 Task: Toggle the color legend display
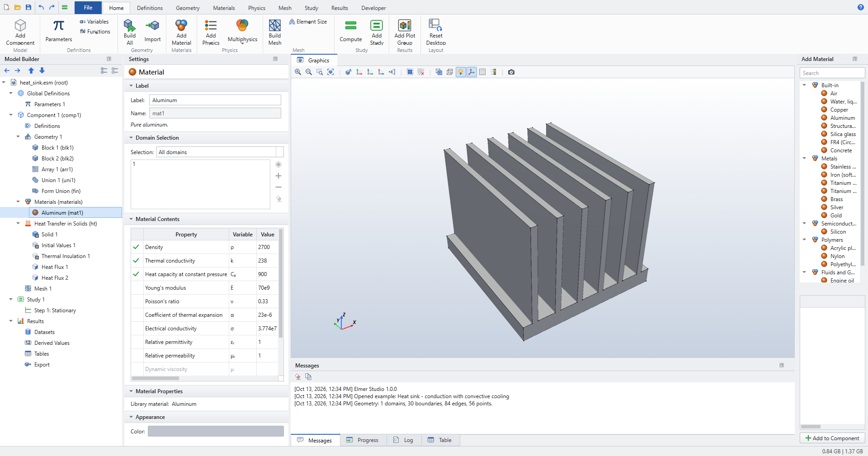[493, 72]
